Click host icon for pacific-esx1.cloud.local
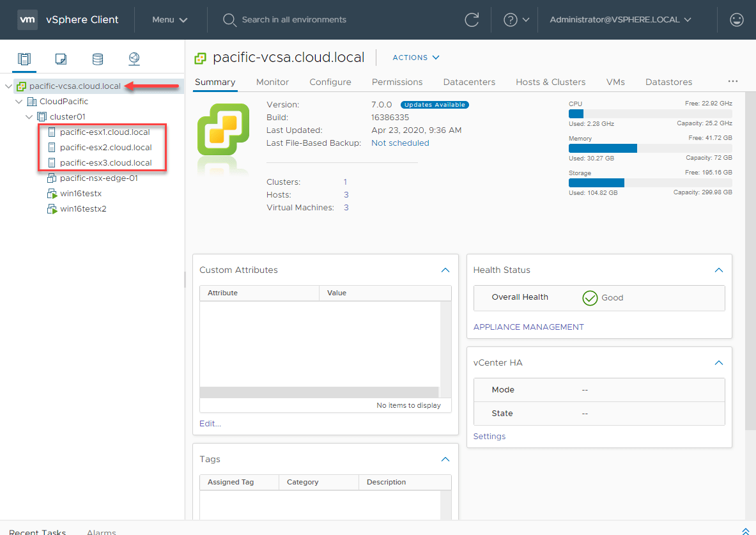Viewport: 756px width, 535px height. [x=52, y=132]
